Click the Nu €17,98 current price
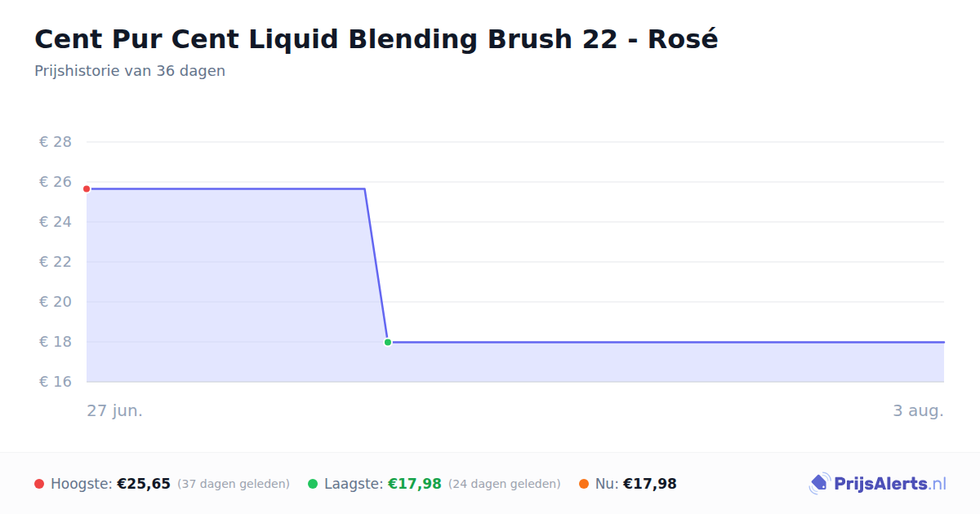 pos(650,484)
